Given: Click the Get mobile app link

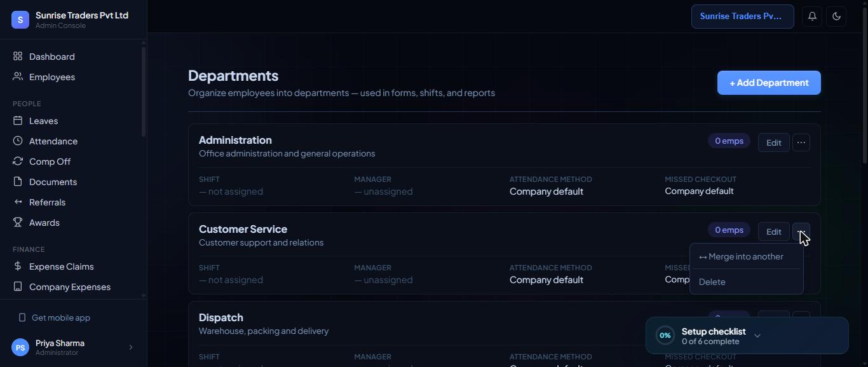Looking at the screenshot, I should (61, 317).
